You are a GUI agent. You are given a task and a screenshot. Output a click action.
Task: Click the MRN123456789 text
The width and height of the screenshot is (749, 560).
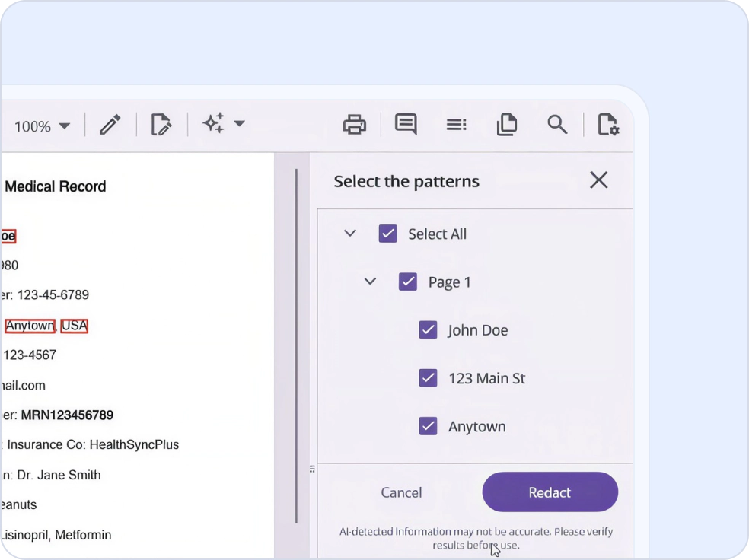tap(67, 415)
